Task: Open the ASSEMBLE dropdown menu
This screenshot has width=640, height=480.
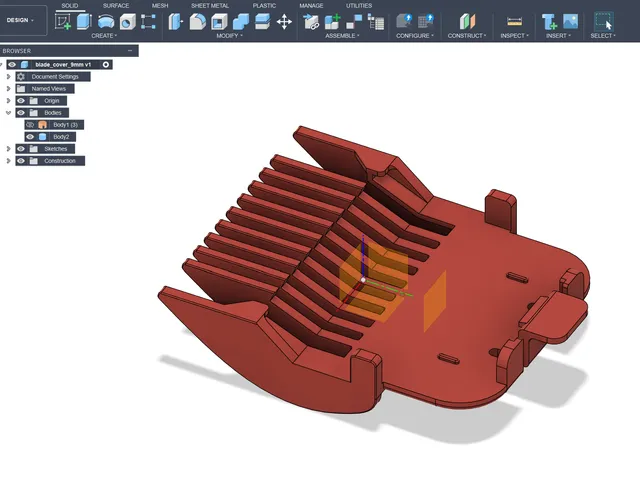Action: [x=342, y=36]
